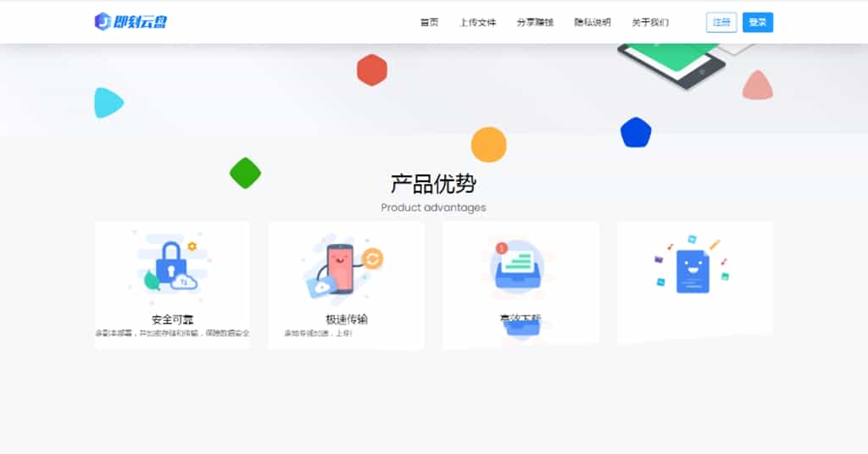Click the inbox tray illustration in the third card
The image size is (868, 454).
[519, 267]
